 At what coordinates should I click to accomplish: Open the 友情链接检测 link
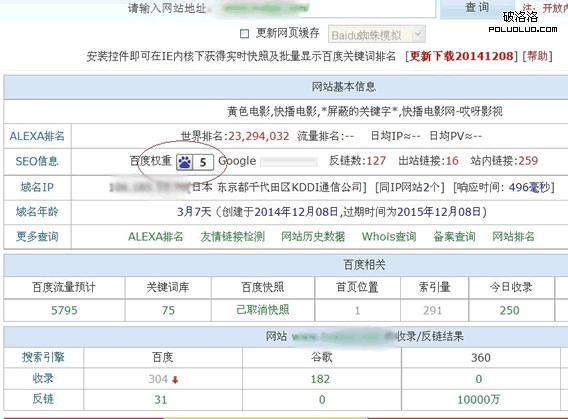pyautogui.click(x=233, y=236)
